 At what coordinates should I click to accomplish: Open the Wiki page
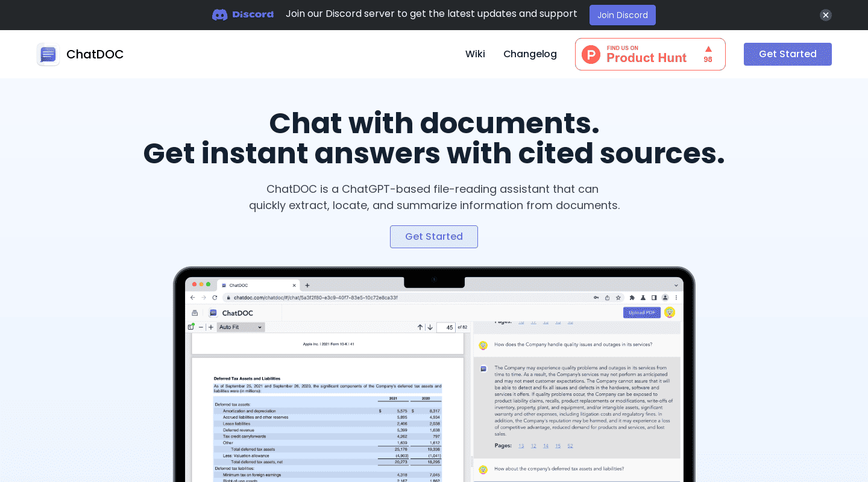(x=475, y=54)
